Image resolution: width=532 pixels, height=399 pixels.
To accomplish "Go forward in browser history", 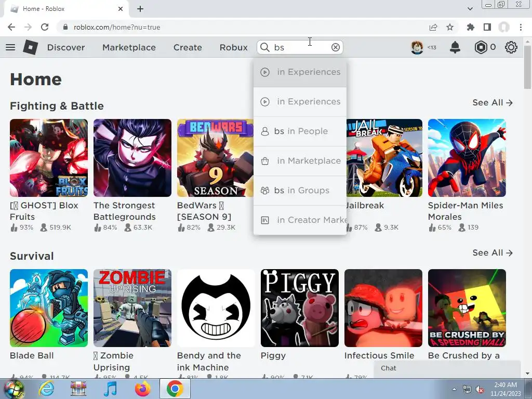I will 28,27.
